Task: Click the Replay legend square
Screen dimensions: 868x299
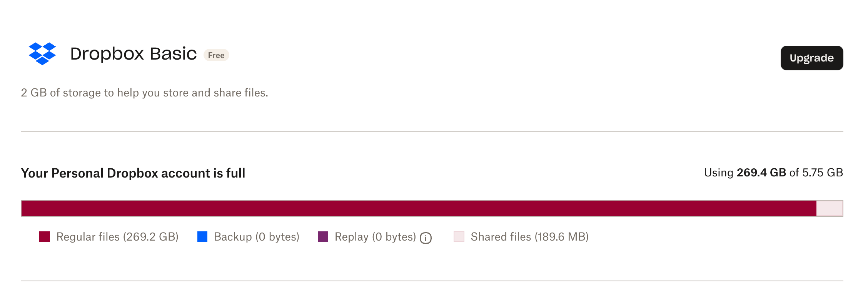Action: pyautogui.click(x=323, y=236)
